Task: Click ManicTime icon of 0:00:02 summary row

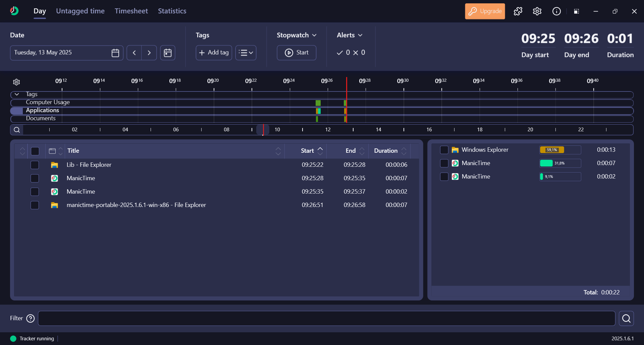Action: (x=455, y=177)
